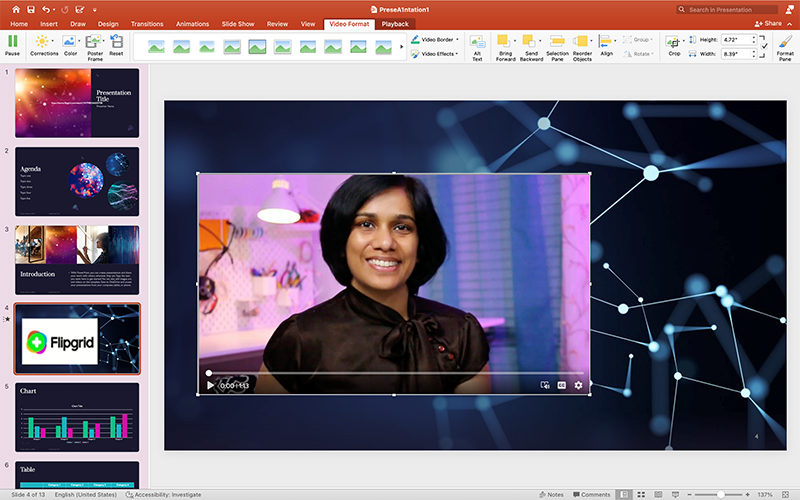This screenshot has height=500, width=800.
Task: Click the zoom slider handle
Action: tap(720, 494)
